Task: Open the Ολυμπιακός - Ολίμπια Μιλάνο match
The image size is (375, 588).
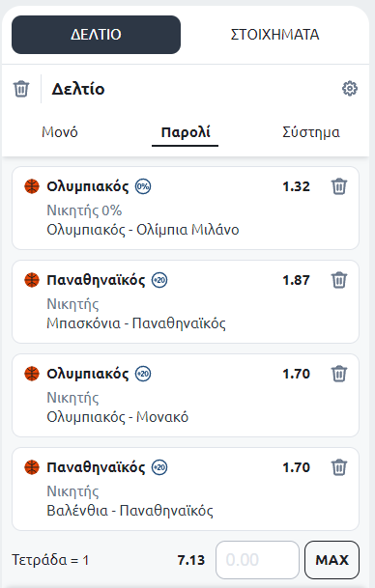Action: click(x=143, y=230)
